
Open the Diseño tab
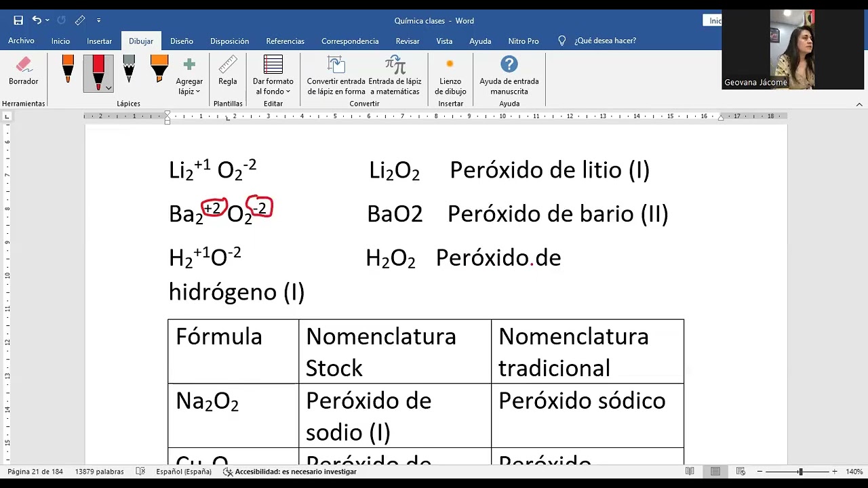coord(181,41)
